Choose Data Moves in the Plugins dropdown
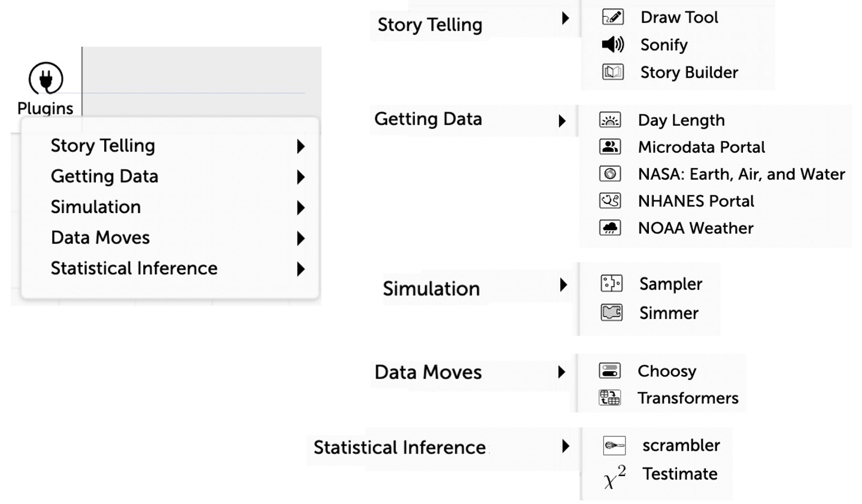The height and width of the screenshot is (504, 862). (100, 238)
